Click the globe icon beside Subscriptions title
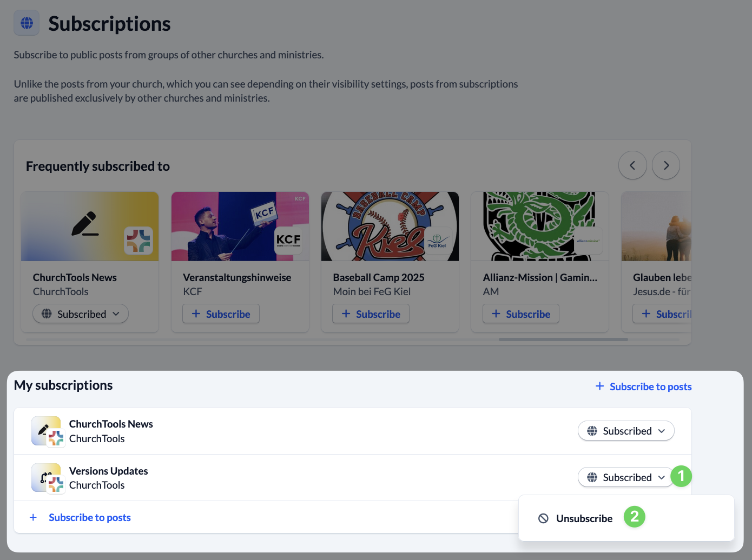Viewport: 752px width, 560px height. tap(27, 23)
